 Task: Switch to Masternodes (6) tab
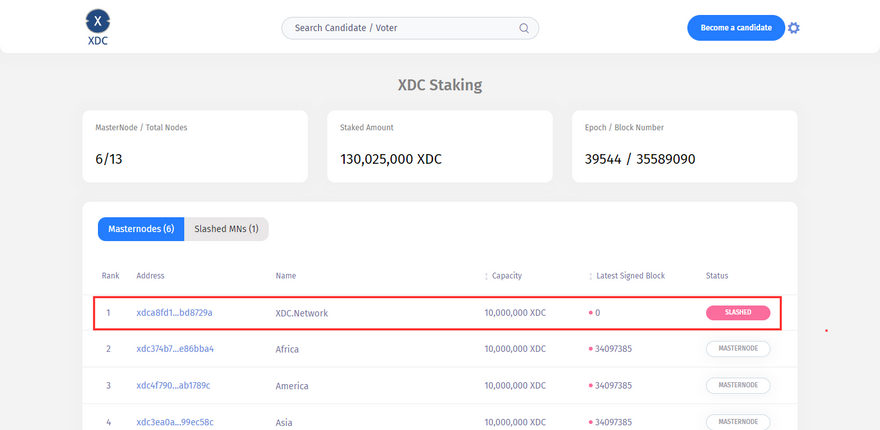coord(141,229)
